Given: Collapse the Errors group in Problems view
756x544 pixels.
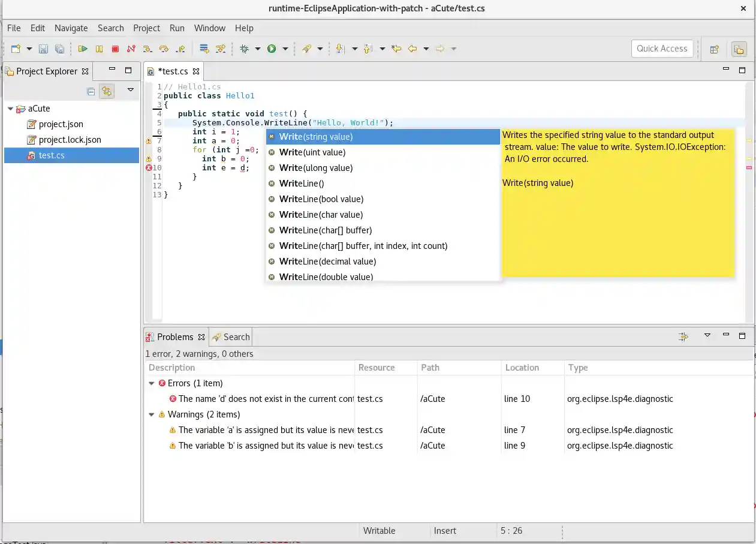Looking at the screenshot, I should point(152,383).
